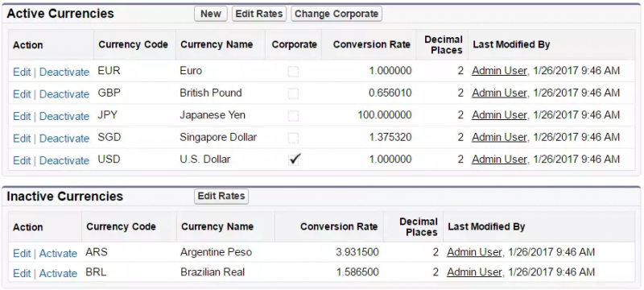The image size is (644, 290).
Task: Click conversion rate value 100.000000
Action: (x=385, y=115)
